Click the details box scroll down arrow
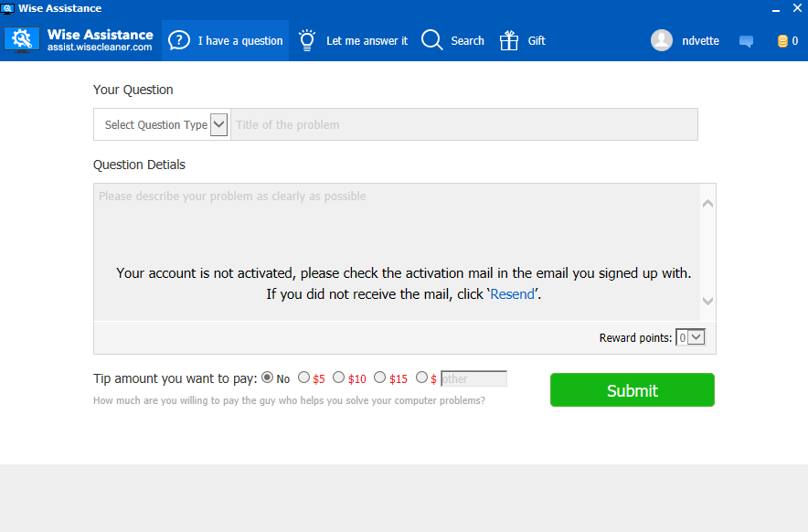808x532 pixels. point(708,301)
